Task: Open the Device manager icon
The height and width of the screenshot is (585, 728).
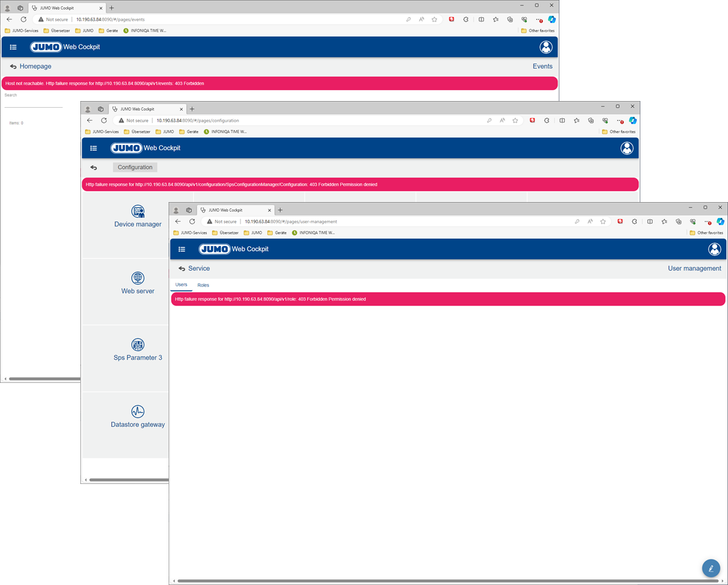Action: (x=138, y=212)
